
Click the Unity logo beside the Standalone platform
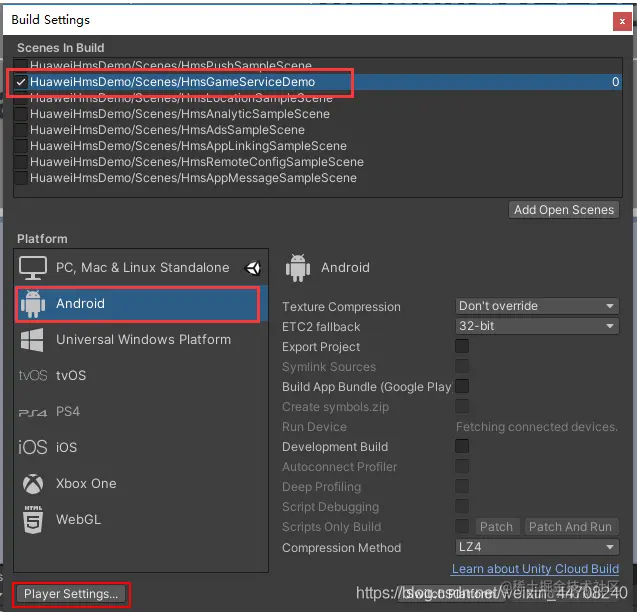point(253,268)
